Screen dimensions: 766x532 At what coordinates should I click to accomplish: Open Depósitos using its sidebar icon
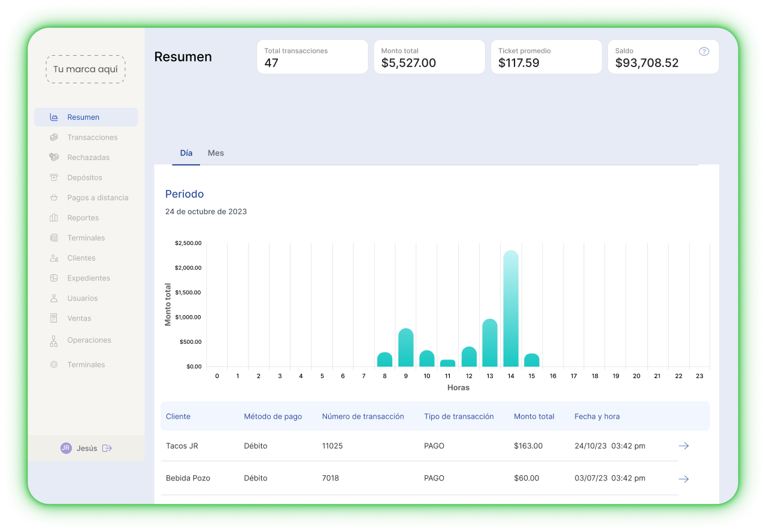[x=55, y=177]
